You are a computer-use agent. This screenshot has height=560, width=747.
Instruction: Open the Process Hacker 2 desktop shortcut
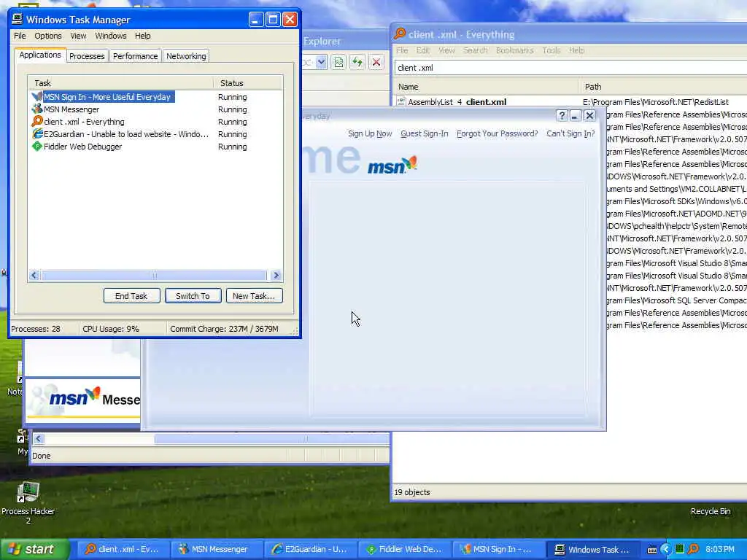coord(28,503)
